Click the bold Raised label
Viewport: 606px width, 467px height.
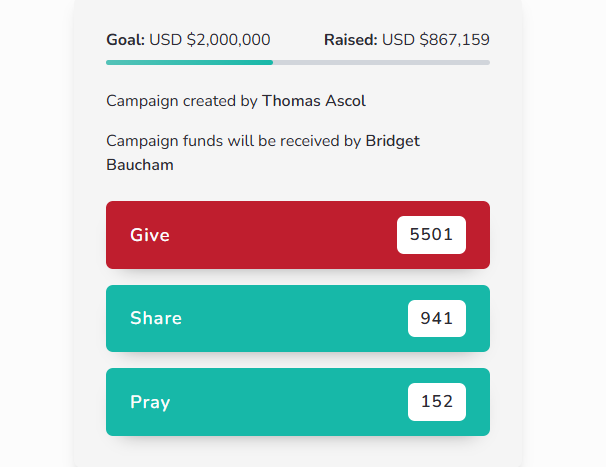[x=350, y=40]
